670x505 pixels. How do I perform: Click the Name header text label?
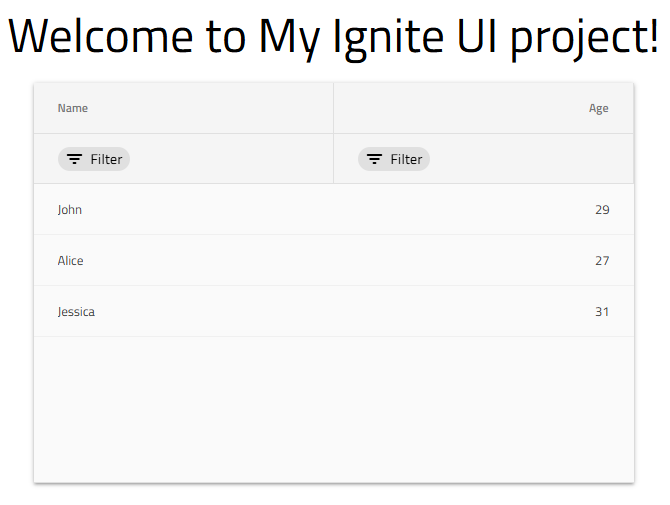click(73, 108)
